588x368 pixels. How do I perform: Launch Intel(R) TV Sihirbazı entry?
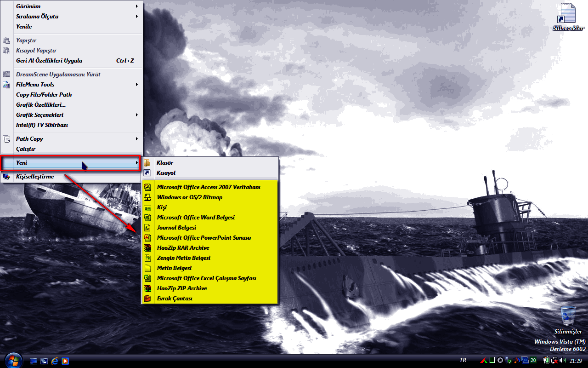(x=72, y=125)
